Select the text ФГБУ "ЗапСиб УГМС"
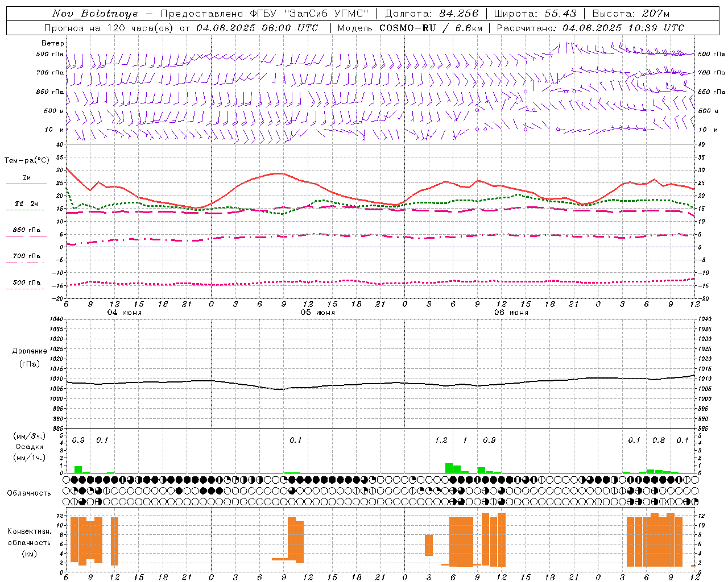 (x=309, y=14)
